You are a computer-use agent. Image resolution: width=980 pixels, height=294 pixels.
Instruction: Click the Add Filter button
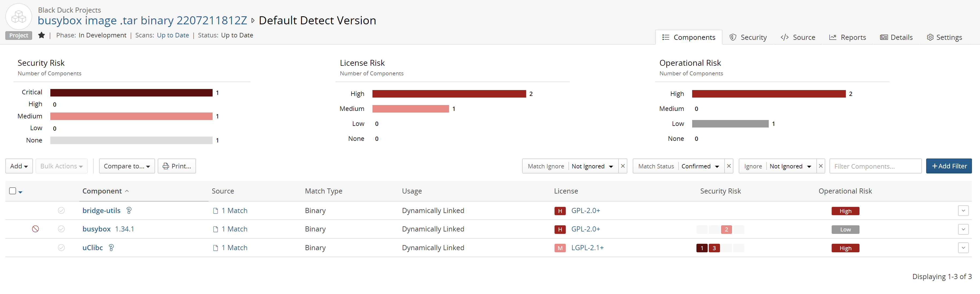point(948,166)
